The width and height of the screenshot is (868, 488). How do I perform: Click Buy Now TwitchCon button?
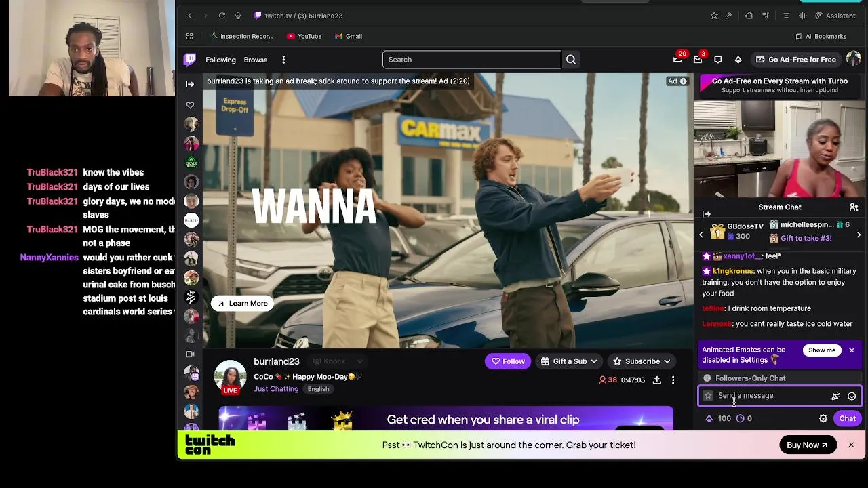(807, 445)
